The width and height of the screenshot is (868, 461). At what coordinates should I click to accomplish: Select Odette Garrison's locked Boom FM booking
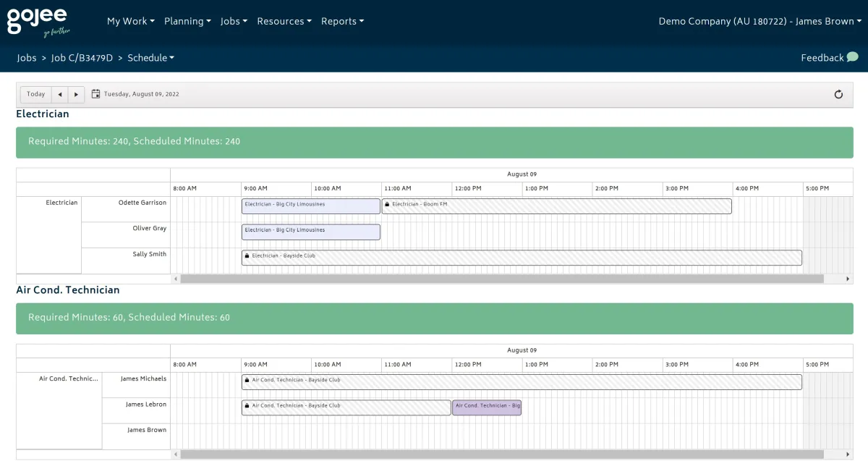coord(556,206)
